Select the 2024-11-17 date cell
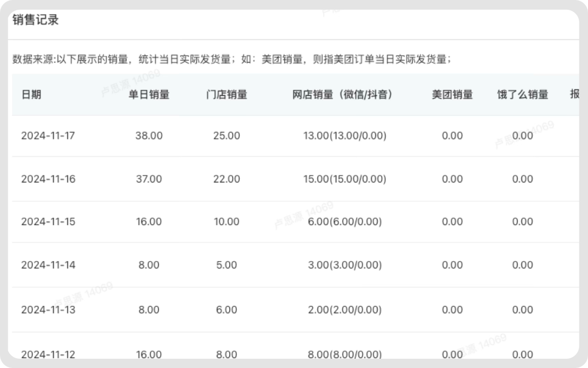This screenshot has width=588, height=368. click(x=48, y=136)
